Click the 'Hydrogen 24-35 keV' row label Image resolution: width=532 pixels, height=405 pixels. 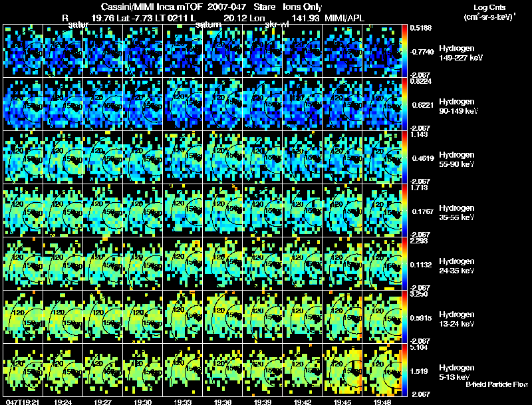pos(457,266)
